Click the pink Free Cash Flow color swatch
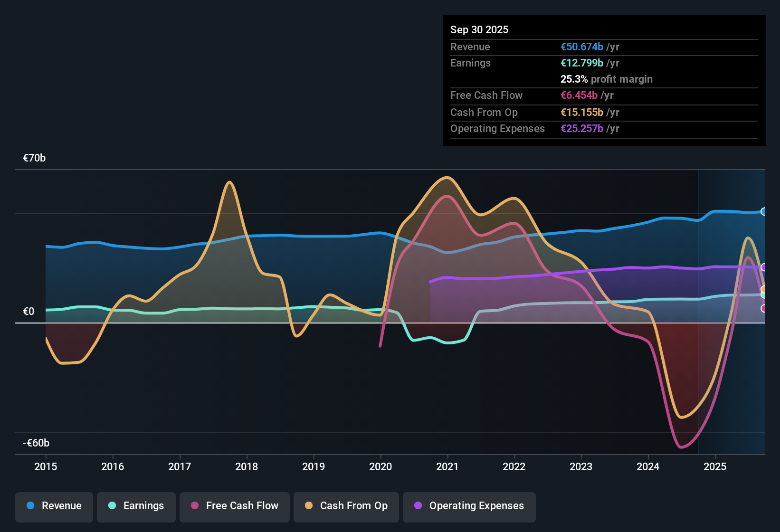 click(194, 506)
